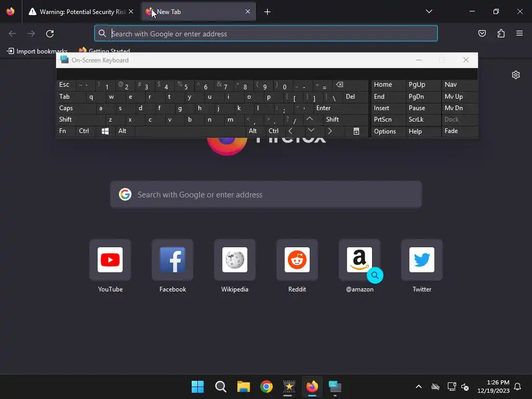Screen dimensions: 532x399
Task: Click the Esc key on keyboard
Action: click(x=66, y=85)
